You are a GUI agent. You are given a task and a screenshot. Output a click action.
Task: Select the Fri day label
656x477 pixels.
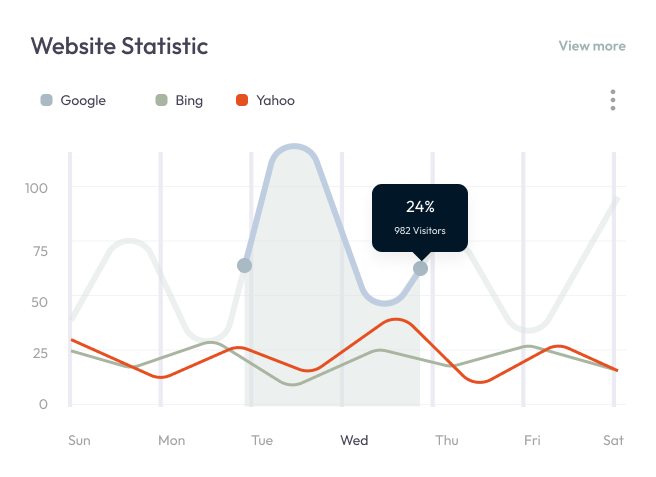[x=532, y=440]
